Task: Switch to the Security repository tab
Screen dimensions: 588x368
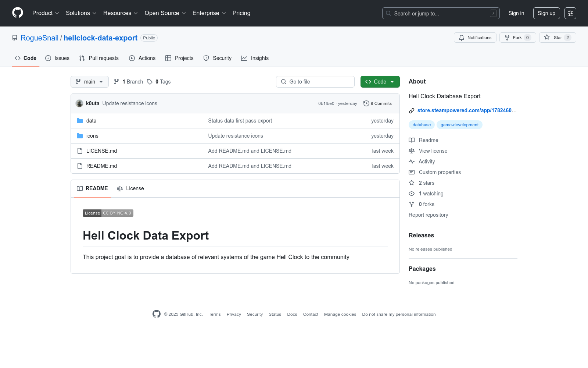Action: 218,58
